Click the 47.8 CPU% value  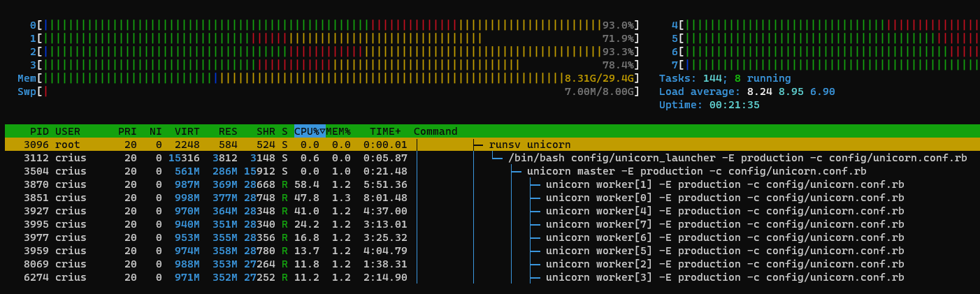[x=307, y=198]
